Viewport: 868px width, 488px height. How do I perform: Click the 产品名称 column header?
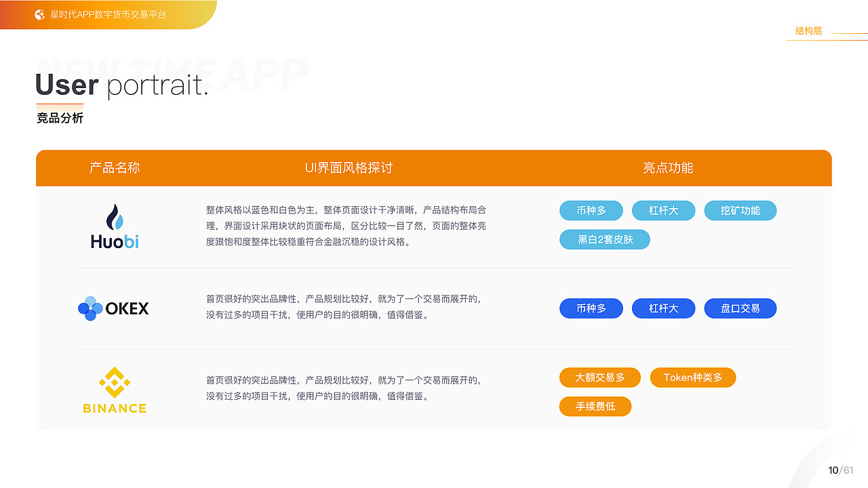tap(115, 168)
